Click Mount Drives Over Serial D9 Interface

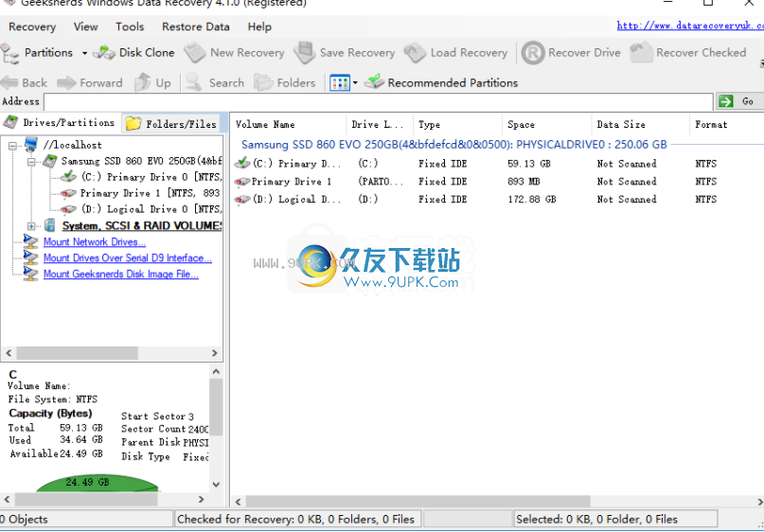[x=128, y=257]
